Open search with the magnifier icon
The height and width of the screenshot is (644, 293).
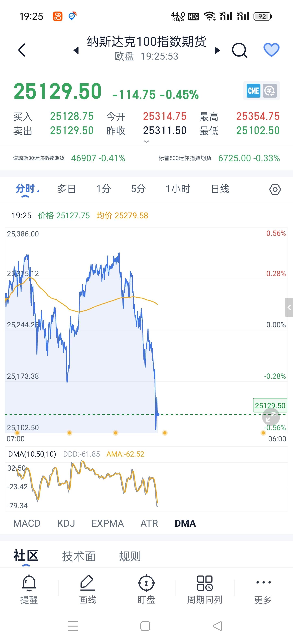(x=239, y=50)
